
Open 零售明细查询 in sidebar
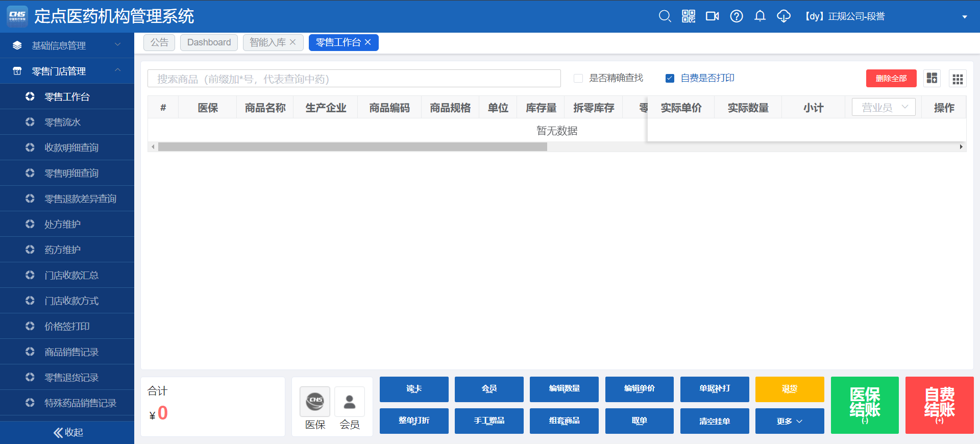tap(67, 173)
